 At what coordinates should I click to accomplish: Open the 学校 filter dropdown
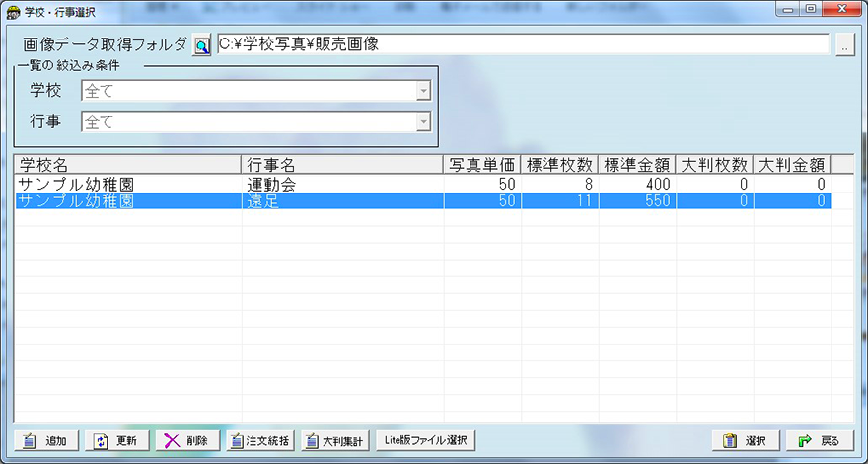(x=423, y=91)
